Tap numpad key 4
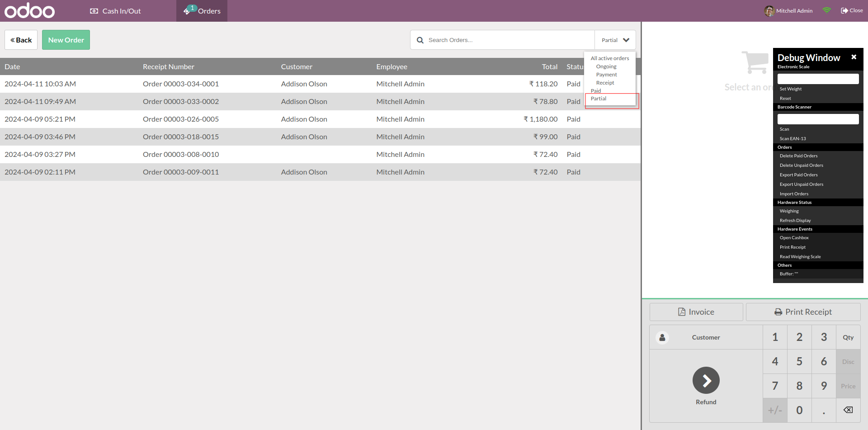Screen dimensions: 868x430 coord(775,362)
